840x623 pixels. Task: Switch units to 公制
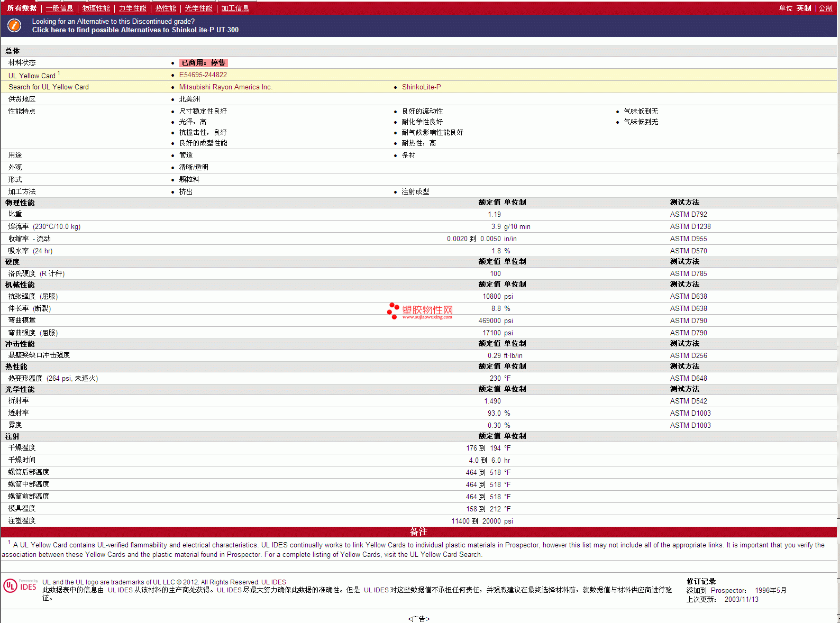click(x=825, y=8)
